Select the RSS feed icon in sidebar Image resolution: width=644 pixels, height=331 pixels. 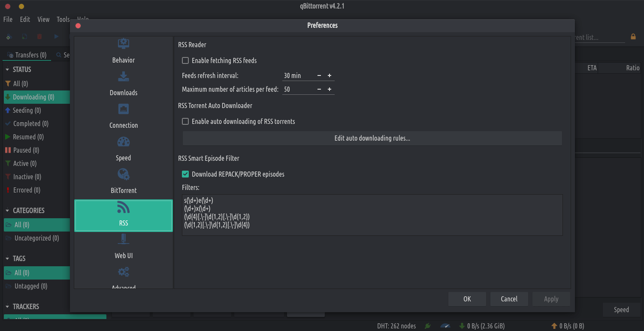tap(124, 208)
